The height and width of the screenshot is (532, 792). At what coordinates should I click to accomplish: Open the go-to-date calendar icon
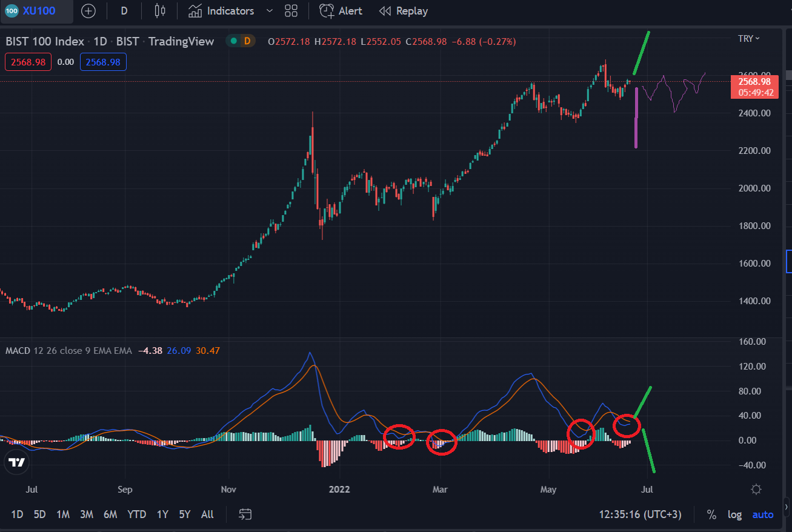[245, 514]
